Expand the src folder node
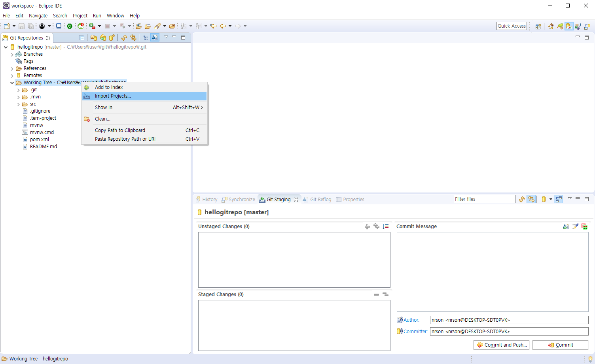 (x=18, y=104)
